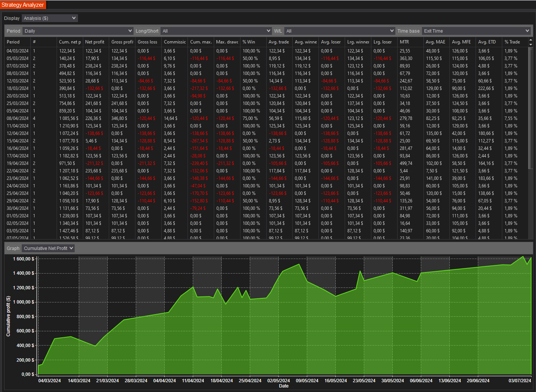Viewport: 536px width, 392px height.
Task: Sort by the Avg. ETD column header
Action: (x=489, y=42)
